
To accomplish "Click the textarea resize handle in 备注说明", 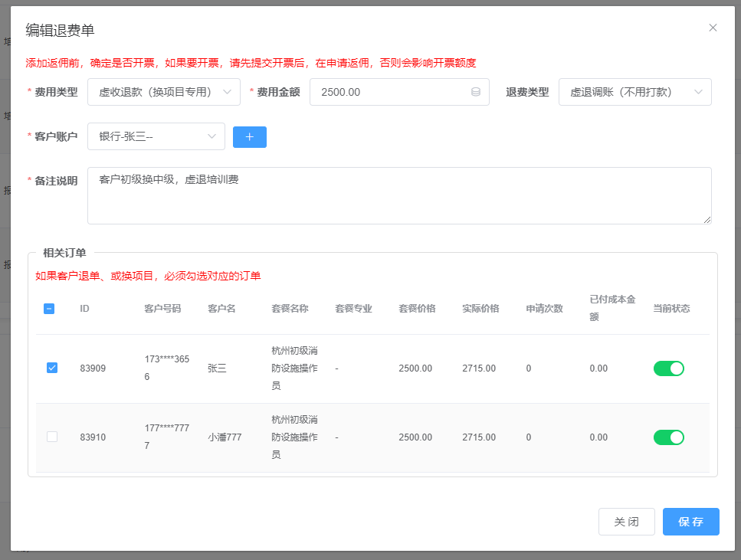I will pyautogui.click(x=707, y=220).
